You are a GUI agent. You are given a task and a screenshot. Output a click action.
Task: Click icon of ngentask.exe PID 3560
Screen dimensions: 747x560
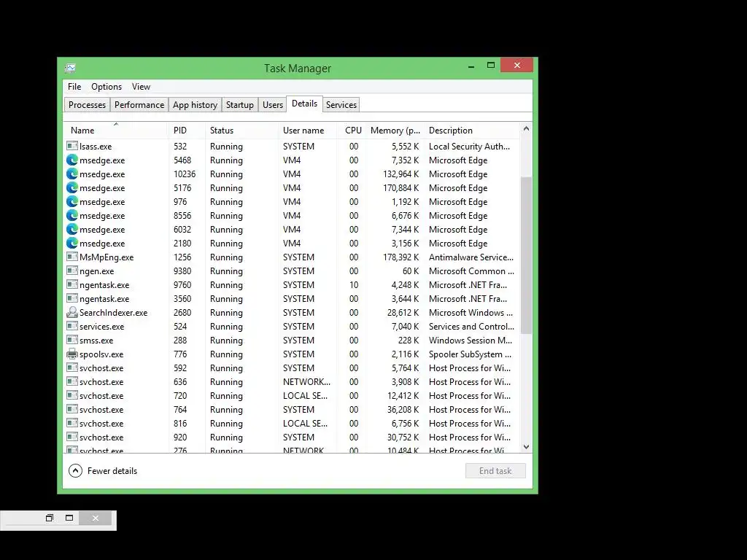(72, 298)
